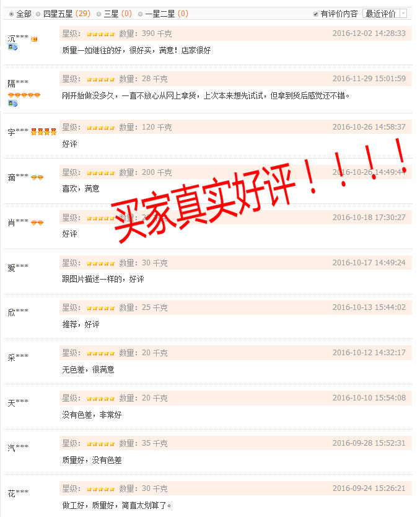Screen dimensions: 420x517
Task: Click the diamond badge next to 肖***
Action: point(37,223)
